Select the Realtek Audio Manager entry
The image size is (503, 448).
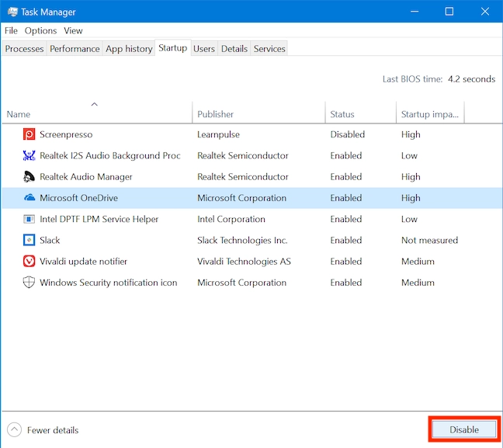tap(85, 176)
